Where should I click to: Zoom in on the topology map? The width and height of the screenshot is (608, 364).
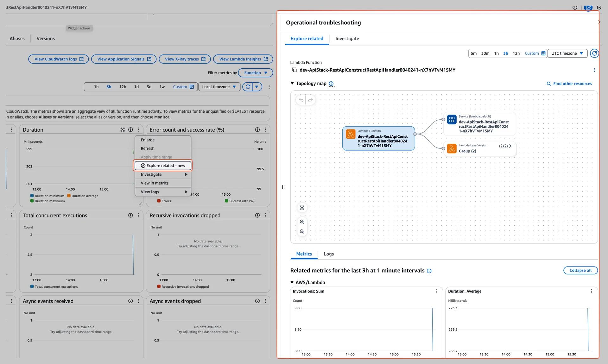(302, 222)
